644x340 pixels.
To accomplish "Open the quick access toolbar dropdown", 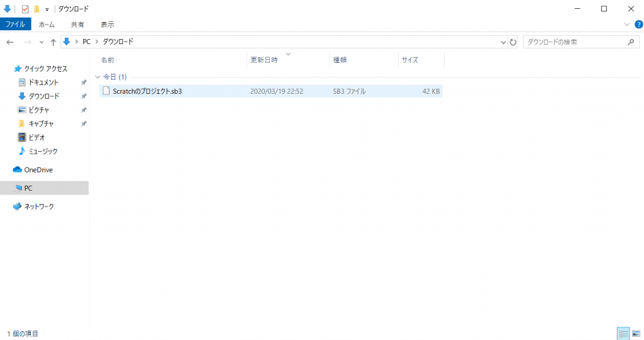I will click(x=47, y=9).
